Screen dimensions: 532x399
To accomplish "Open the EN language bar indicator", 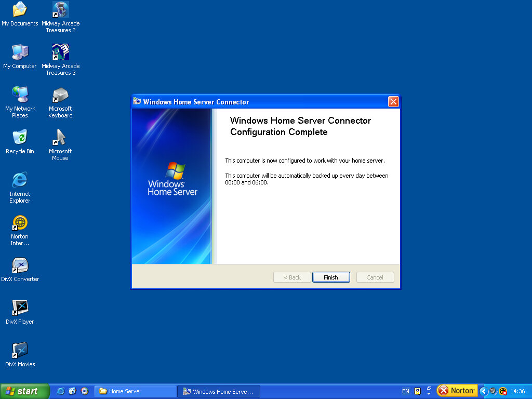I will pyautogui.click(x=405, y=391).
